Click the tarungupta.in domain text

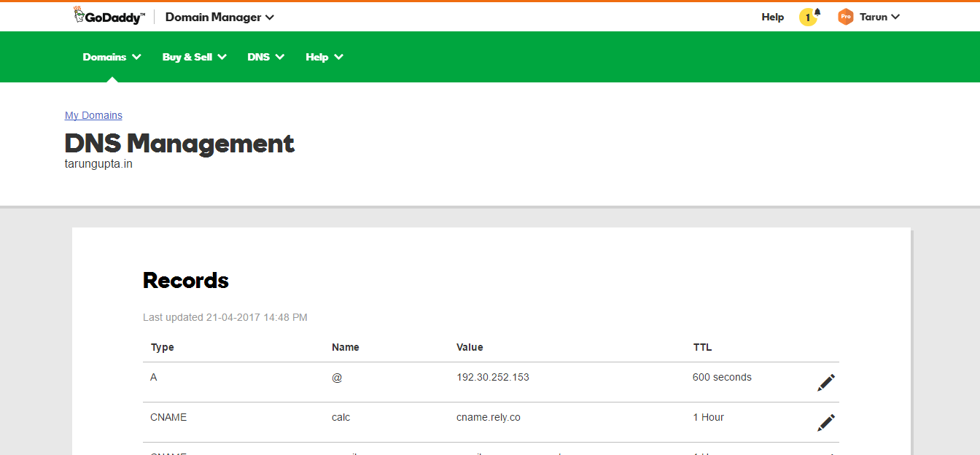(x=98, y=164)
